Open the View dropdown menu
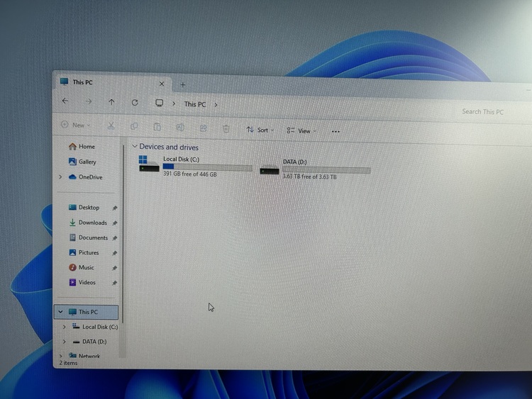 pos(301,131)
